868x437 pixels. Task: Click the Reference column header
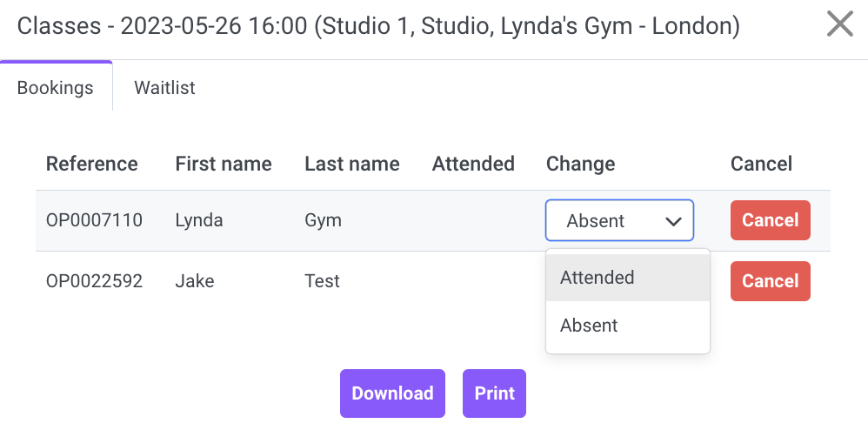point(92,164)
